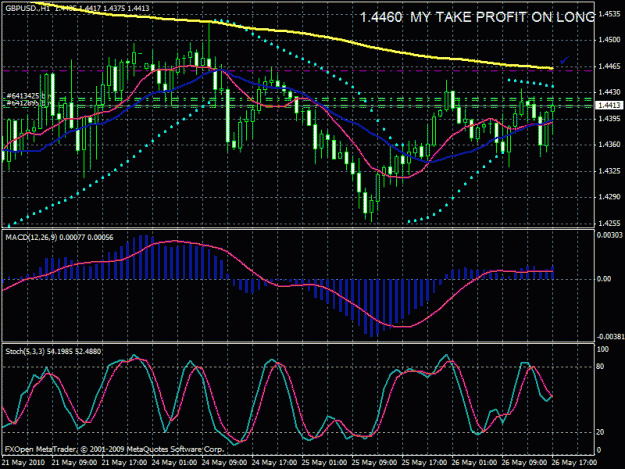
Task: Click the 1.4290 price axis label
Action: coord(609,197)
